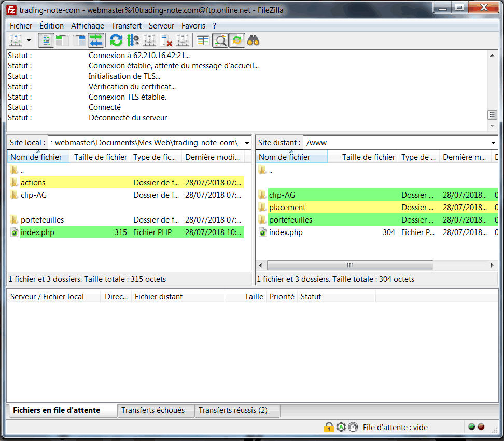
Task: Click the transfer type gear status icon
Action: click(x=341, y=427)
